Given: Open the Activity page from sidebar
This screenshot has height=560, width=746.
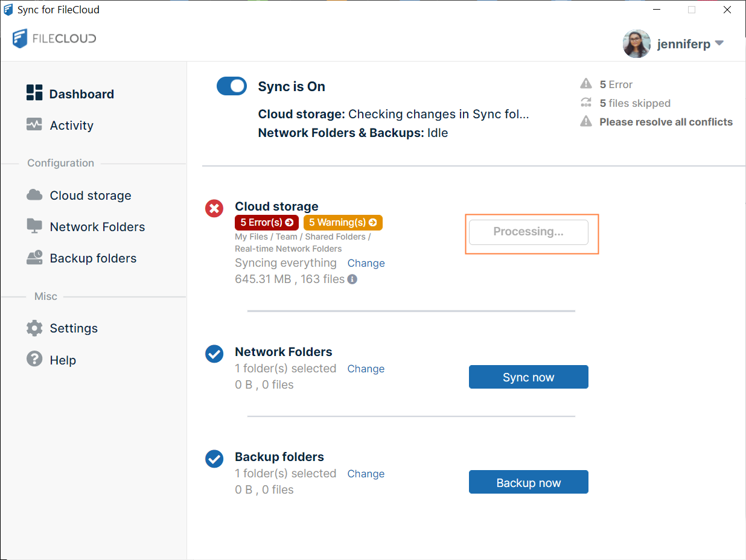Looking at the screenshot, I should tap(71, 126).
